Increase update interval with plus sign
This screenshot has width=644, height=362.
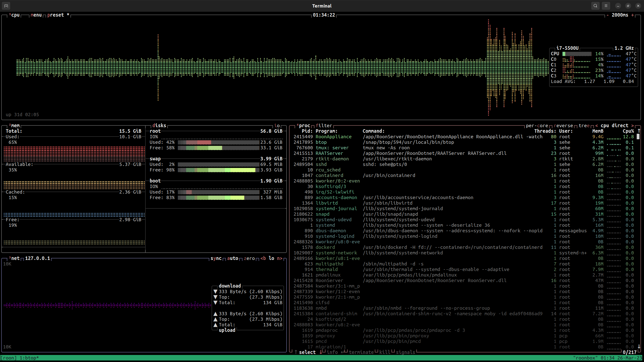(x=632, y=15)
